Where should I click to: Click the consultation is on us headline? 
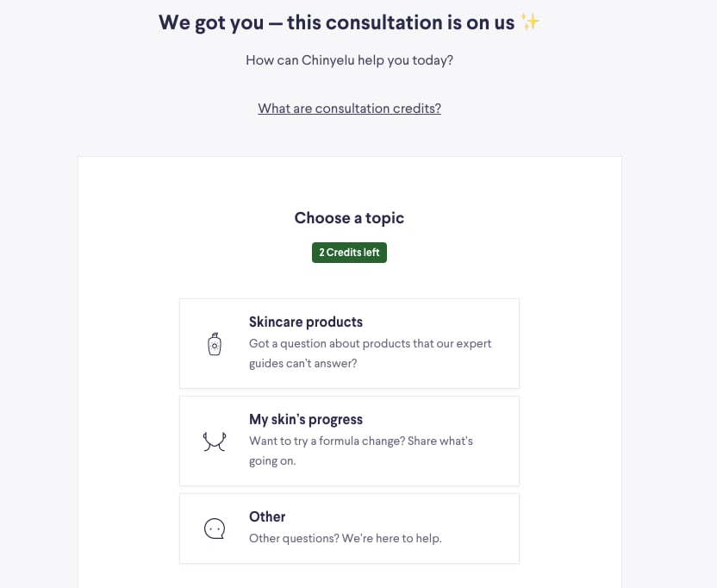tap(336, 22)
